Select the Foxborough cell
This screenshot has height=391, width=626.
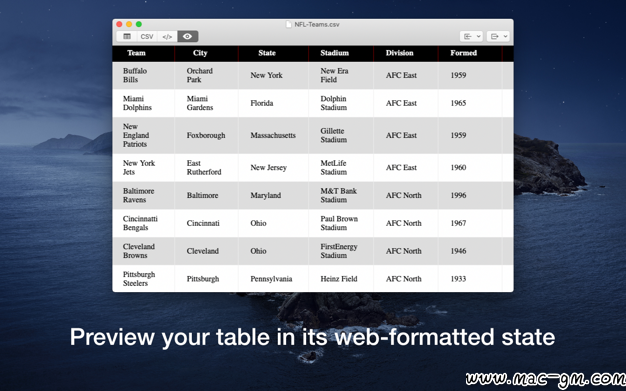pyautogui.click(x=206, y=135)
